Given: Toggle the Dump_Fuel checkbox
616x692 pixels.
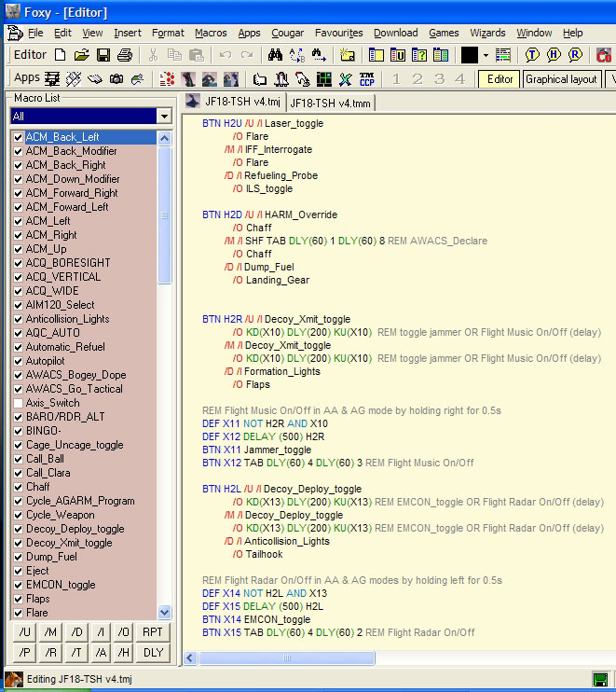Looking at the screenshot, I should tap(18, 557).
